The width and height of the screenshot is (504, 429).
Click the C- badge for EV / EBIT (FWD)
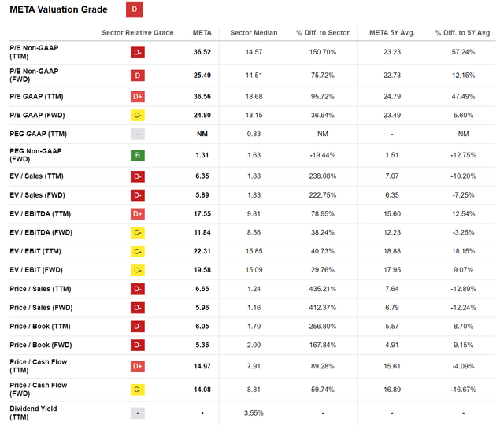click(138, 271)
